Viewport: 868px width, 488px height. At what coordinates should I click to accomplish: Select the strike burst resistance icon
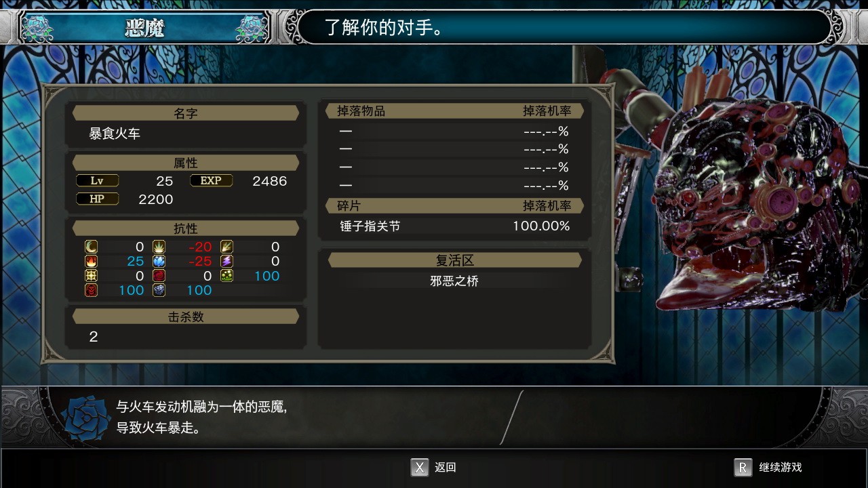tap(159, 247)
